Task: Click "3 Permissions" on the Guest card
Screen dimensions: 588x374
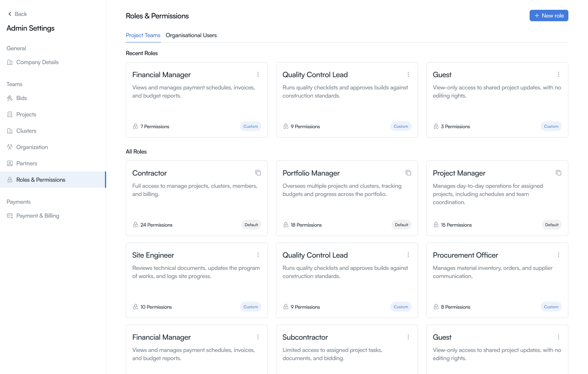Action: tap(455, 127)
